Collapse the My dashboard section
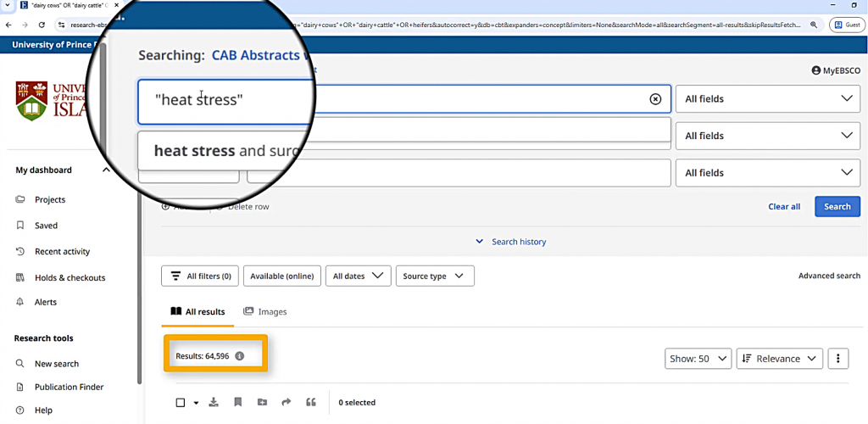868x424 pixels. (x=106, y=170)
